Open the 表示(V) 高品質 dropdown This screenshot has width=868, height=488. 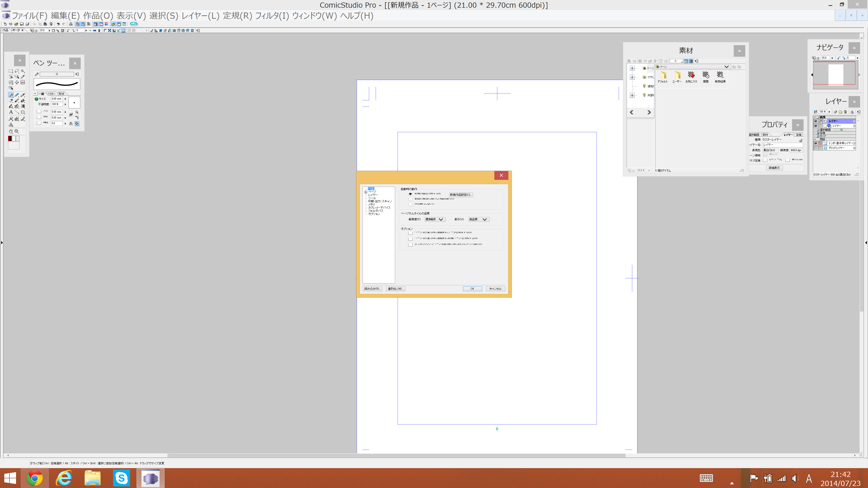click(x=479, y=219)
